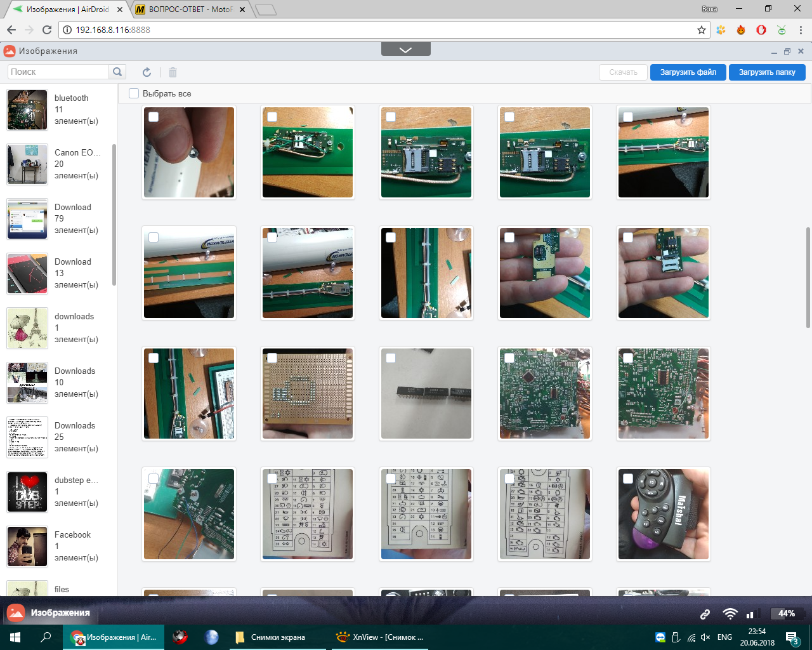Reload the browser page
This screenshot has height=650, width=812.
(x=46, y=30)
